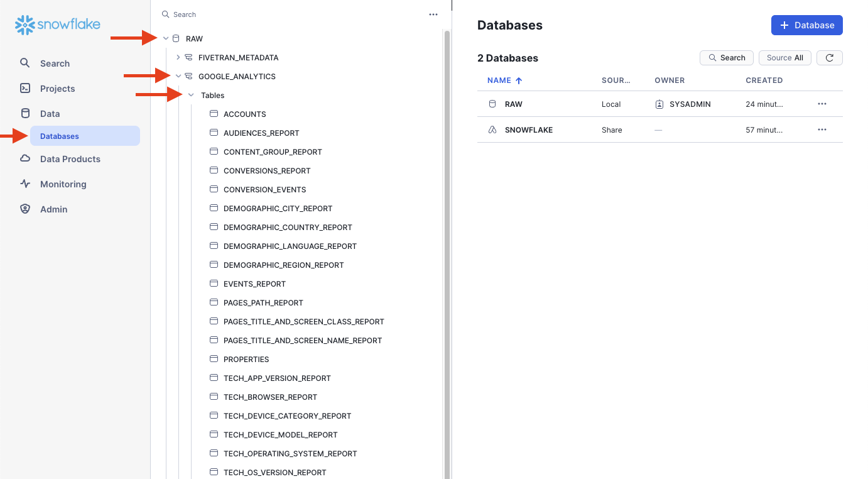This screenshot has height=479, width=868.
Task: Open the CONVERSIONS_REPORT table
Action: (x=267, y=171)
